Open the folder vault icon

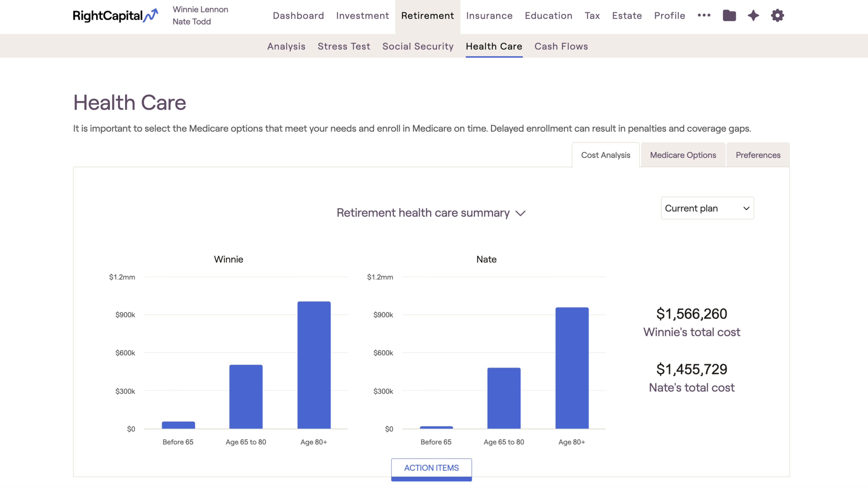[729, 16]
